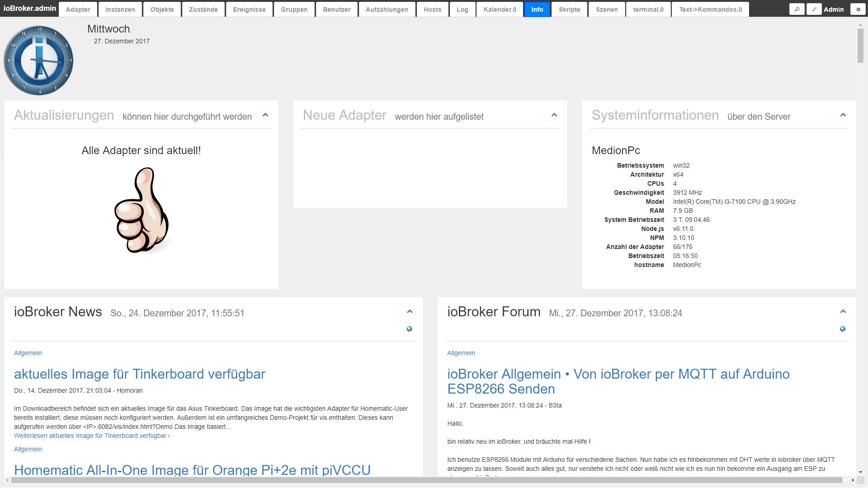Click Allgemein category above Tinkerboard article
868x488 pixels.
(x=28, y=353)
